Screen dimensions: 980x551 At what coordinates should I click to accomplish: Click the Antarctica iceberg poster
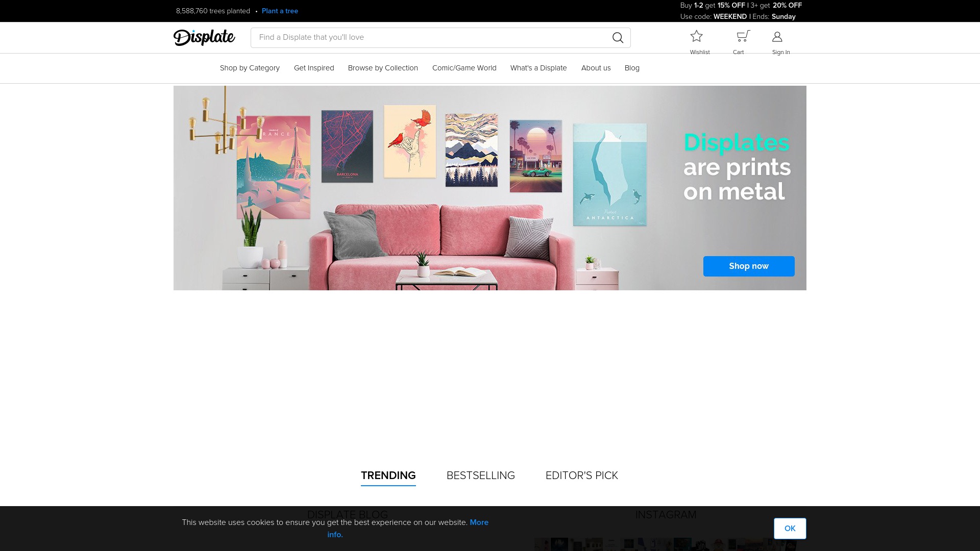click(x=609, y=174)
